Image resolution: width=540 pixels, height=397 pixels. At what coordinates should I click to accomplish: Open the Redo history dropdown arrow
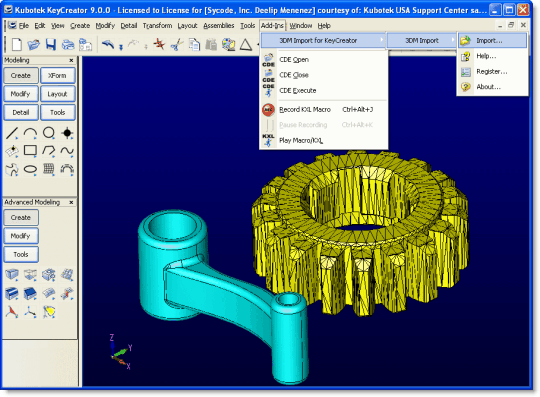click(146, 47)
